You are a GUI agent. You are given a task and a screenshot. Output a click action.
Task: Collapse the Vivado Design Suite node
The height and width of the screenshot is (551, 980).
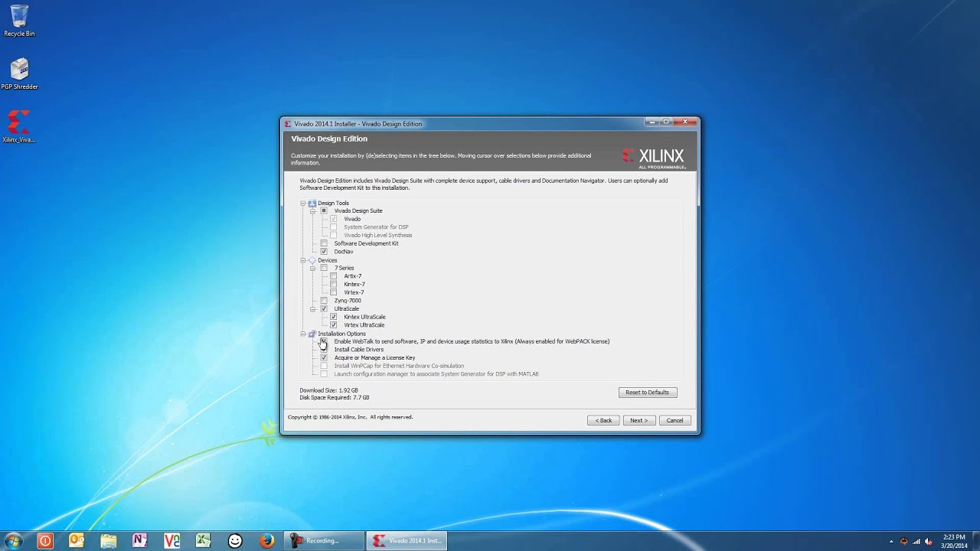pyautogui.click(x=312, y=210)
